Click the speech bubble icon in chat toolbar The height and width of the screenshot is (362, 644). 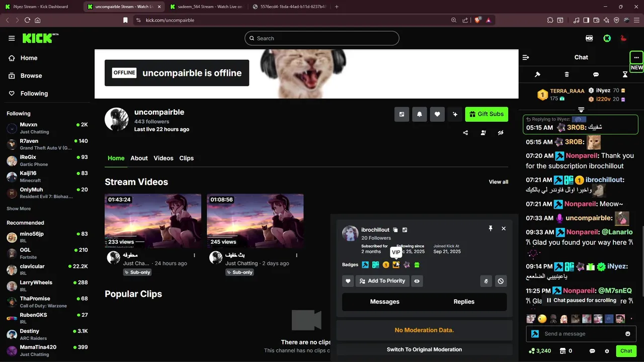click(x=596, y=74)
